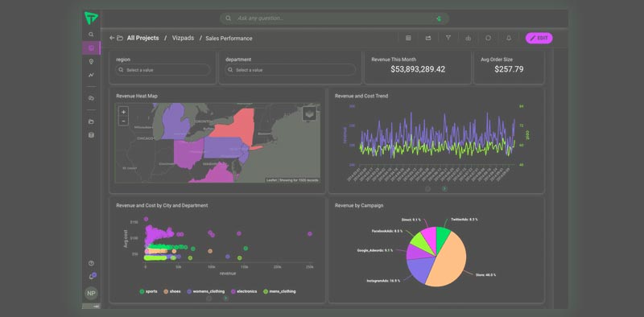This screenshot has width=644, height=317.
Task: Click the green TwitterAds pie slice
Action: (442, 238)
